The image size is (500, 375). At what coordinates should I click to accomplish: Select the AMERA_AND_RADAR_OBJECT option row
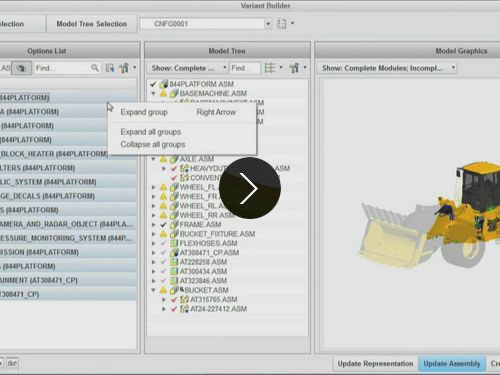pos(68,224)
